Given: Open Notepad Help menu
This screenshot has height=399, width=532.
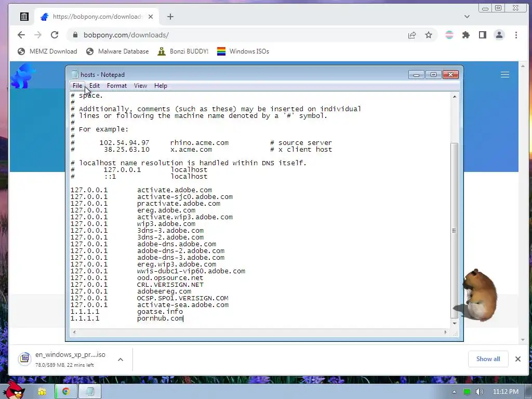Looking at the screenshot, I should (x=161, y=86).
